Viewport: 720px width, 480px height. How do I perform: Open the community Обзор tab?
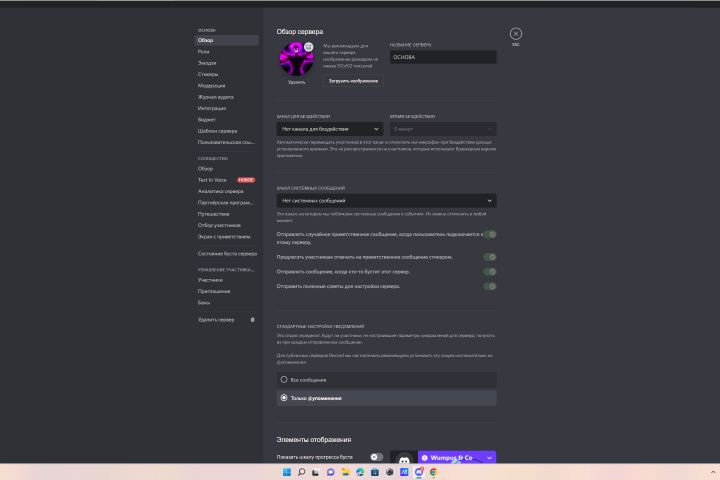(x=226, y=169)
